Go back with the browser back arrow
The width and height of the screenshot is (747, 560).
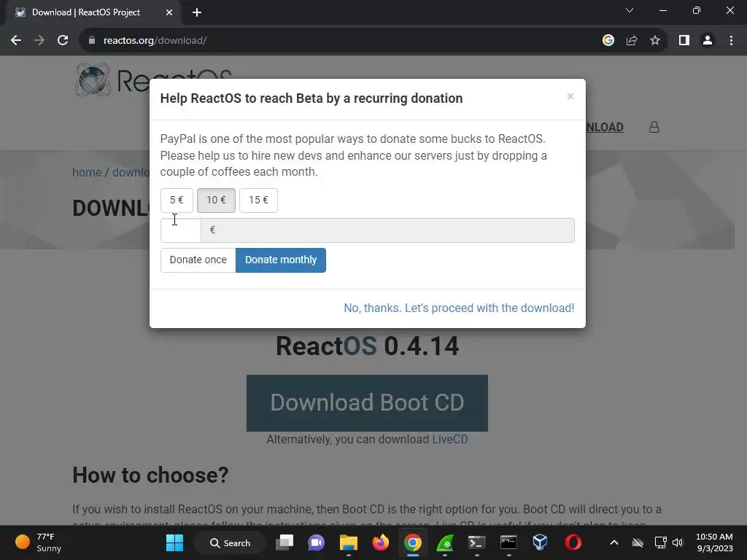pos(16,41)
